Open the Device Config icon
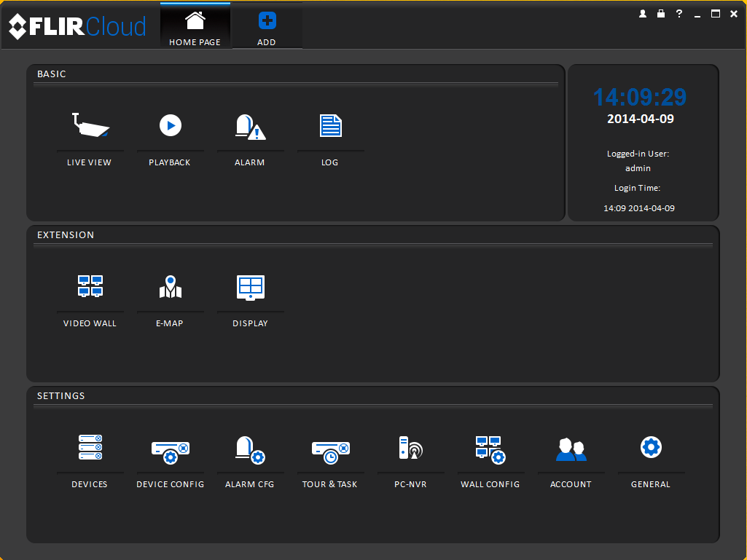747x560 pixels. (171, 451)
